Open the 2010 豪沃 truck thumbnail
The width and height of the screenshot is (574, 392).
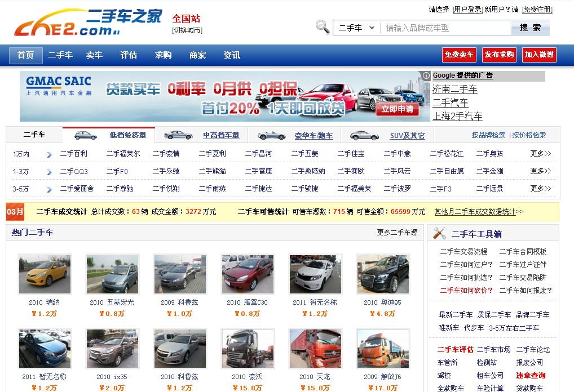click(x=248, y=349)
